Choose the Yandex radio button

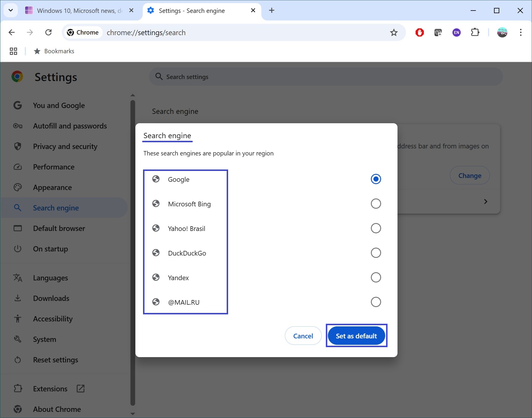click(376, 277)
